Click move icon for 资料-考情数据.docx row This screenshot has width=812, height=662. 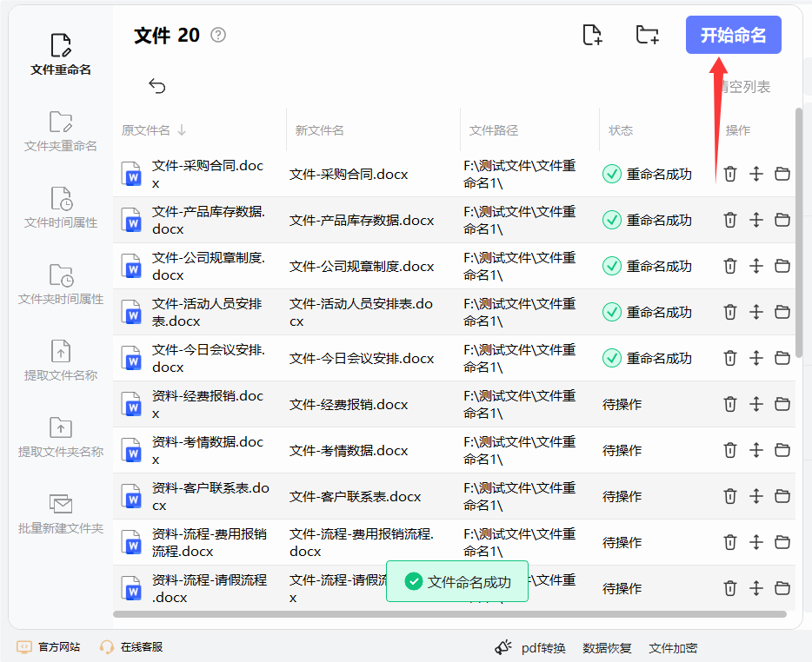[x=756, y=450]
